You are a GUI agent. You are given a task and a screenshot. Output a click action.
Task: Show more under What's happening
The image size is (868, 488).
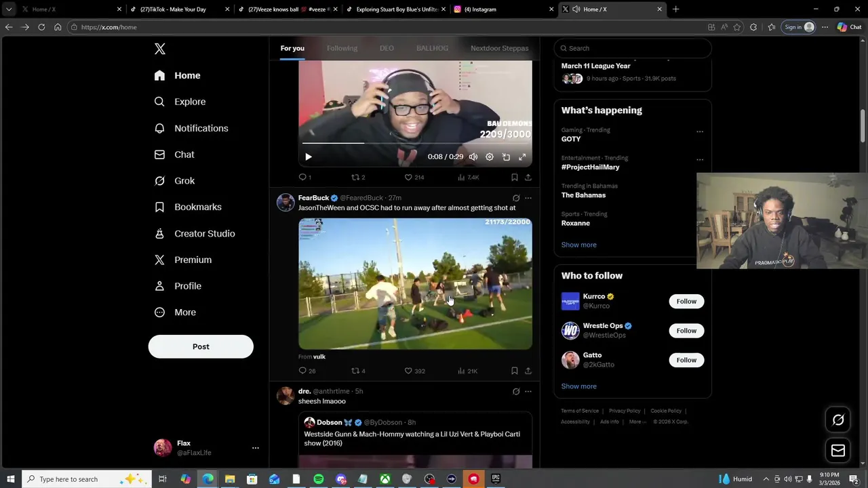(578, 245)
